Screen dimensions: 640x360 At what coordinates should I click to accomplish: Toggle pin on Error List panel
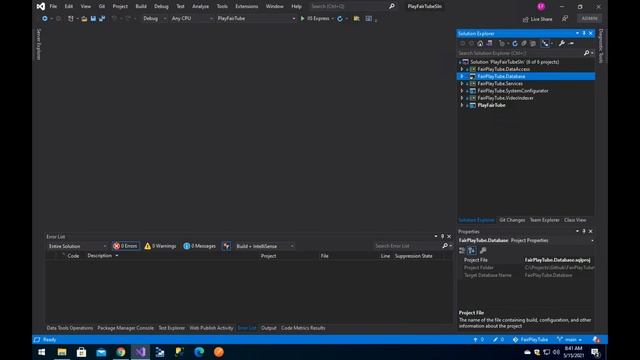(442, 236)
